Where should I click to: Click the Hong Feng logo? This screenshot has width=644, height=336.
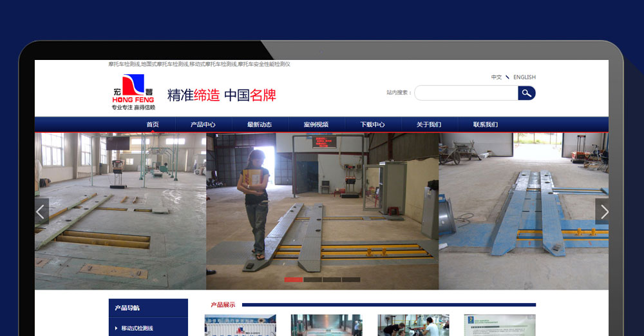[133, 92]
